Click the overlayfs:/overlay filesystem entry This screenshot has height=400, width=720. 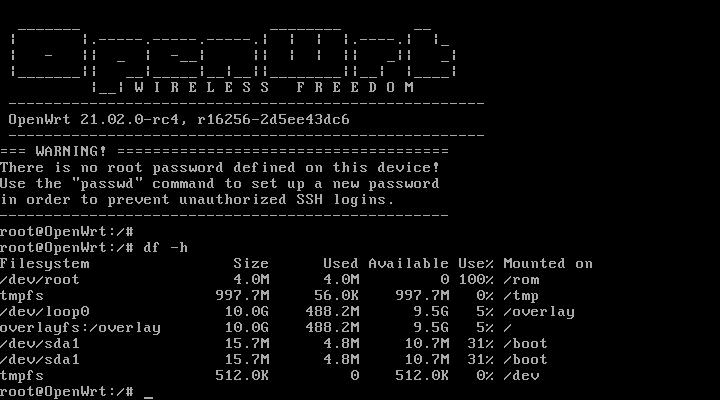[80, 328]
